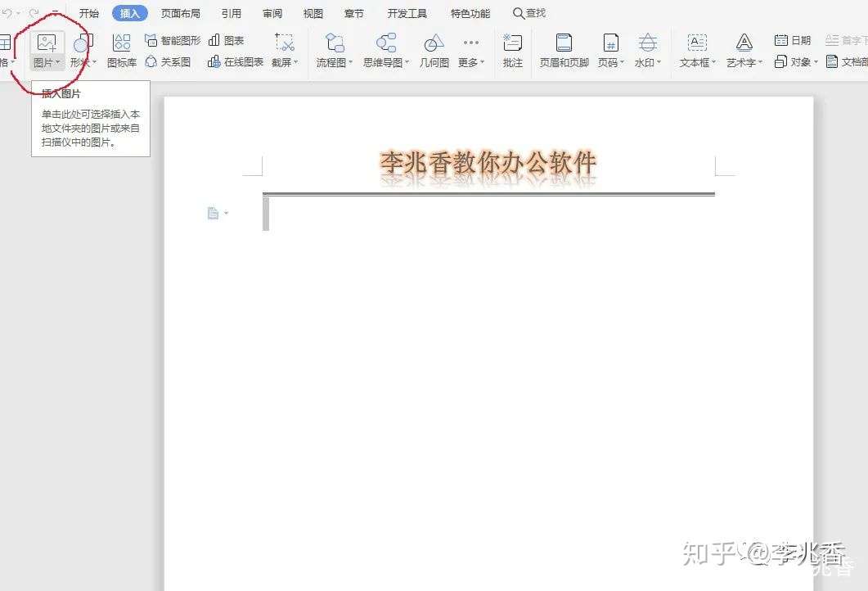Insert 日期 date into the document

pyautogui.click(x=791, y=38)
